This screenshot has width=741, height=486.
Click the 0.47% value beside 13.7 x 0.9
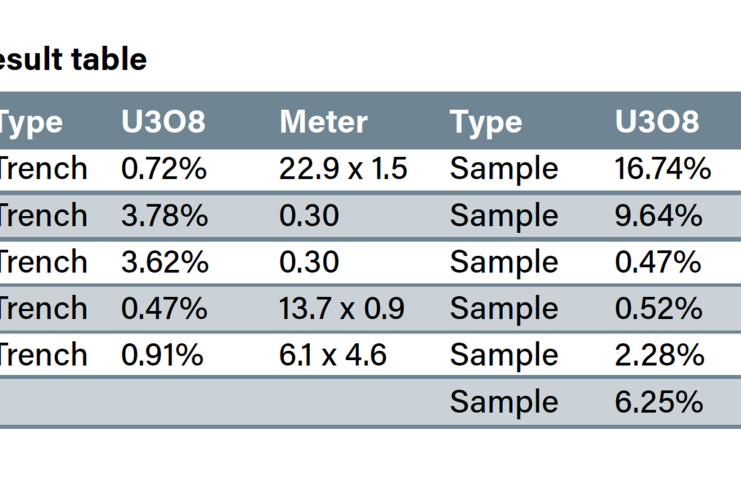click(164, 309)
